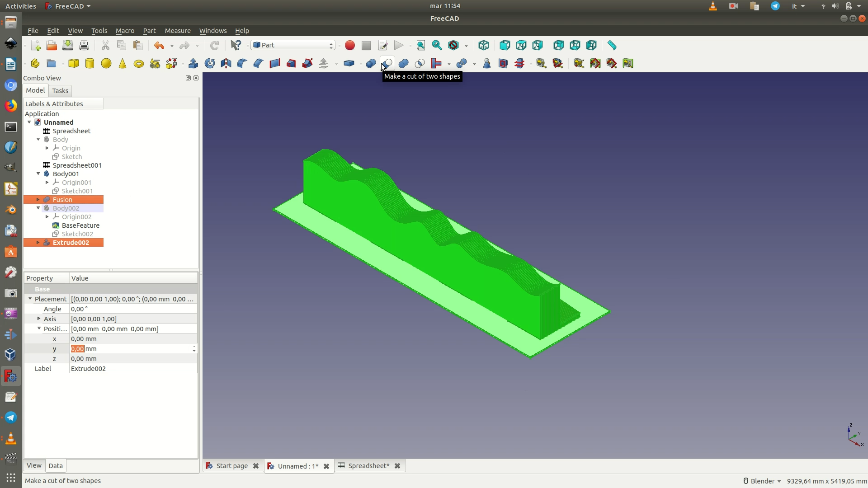The height and width of the screenshot is (488, 868).
Task: Open the Measure menu
Action: click(178, 31)
